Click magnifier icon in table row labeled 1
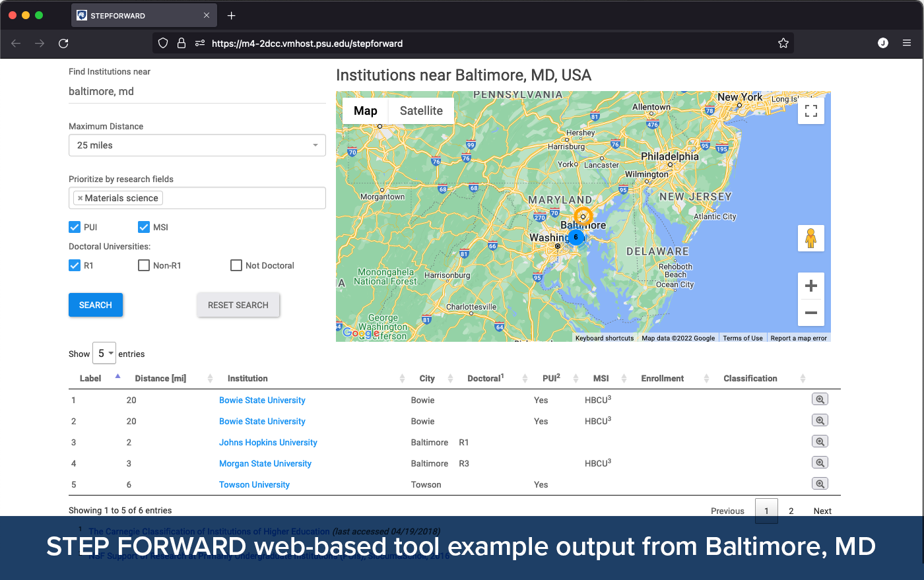The image size is (924, 580). (820, 399)
